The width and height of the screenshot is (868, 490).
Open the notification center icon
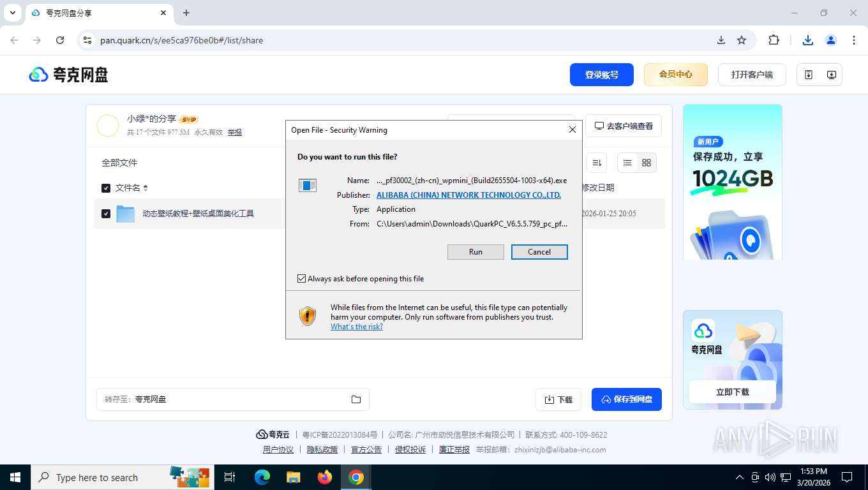click(x=847, y=477)
